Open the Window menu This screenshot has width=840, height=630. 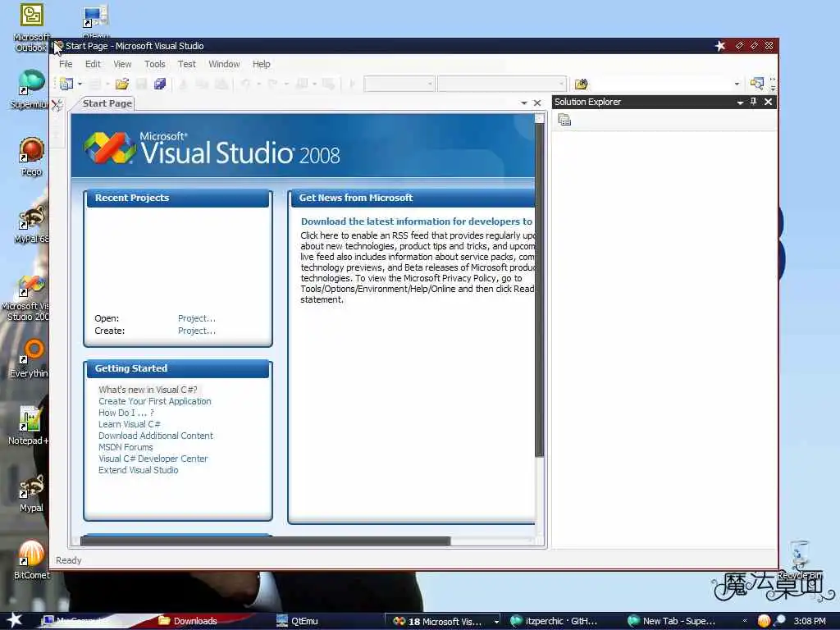pos(224,64)
